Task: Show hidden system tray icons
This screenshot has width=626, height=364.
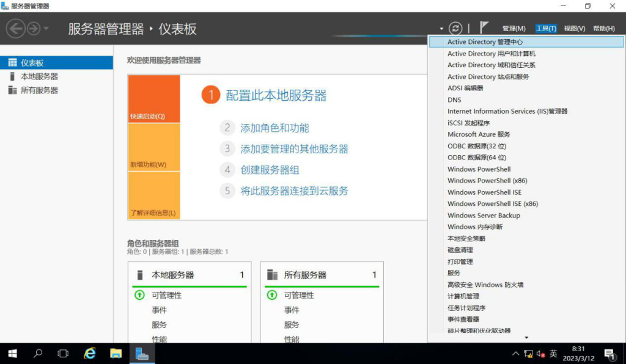Action: [516, 354]
